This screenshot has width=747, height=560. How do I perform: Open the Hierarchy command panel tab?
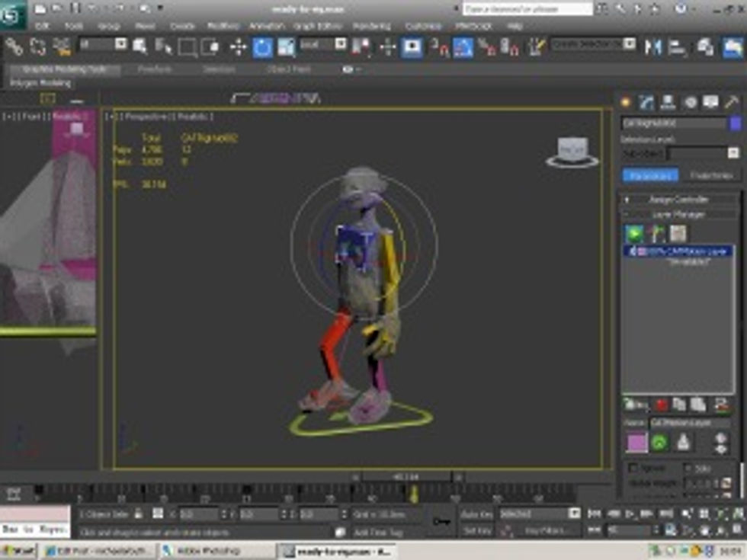(668, 102)
